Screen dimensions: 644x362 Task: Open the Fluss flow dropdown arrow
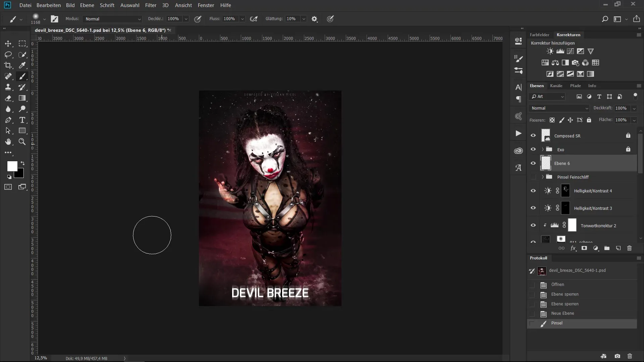click(x=242, y=19)
